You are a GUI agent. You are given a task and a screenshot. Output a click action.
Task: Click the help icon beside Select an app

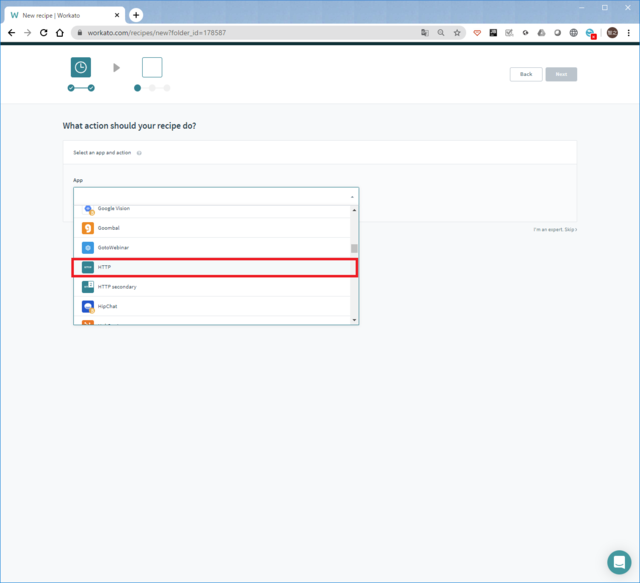coord(139,153)
